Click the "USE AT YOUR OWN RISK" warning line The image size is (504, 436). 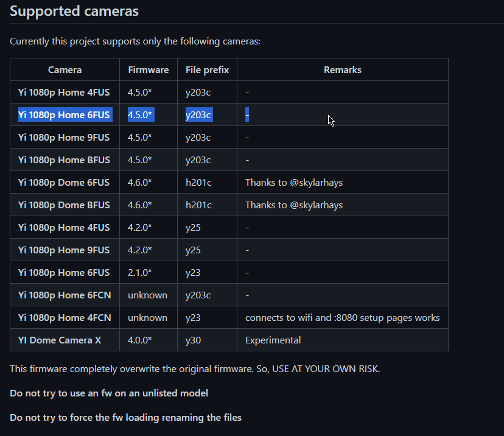click(x=195, y=369)
